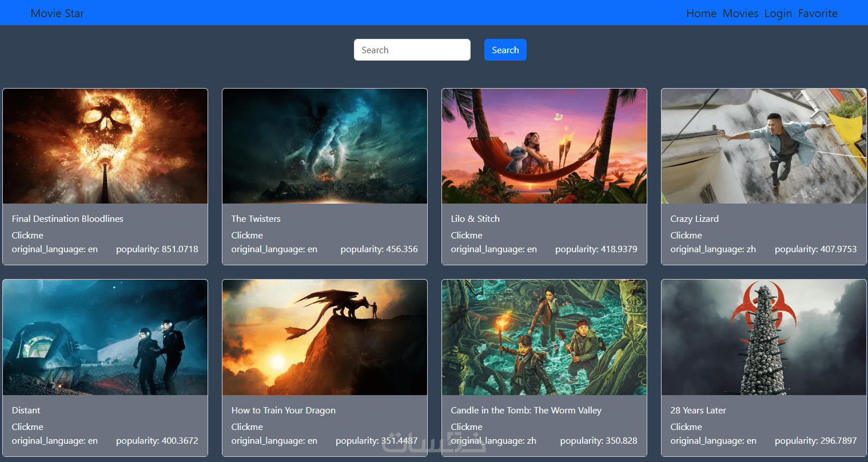Screen dimensions: 868x462
Task: Click popularity: 400.3672 value
Action: 157,440
